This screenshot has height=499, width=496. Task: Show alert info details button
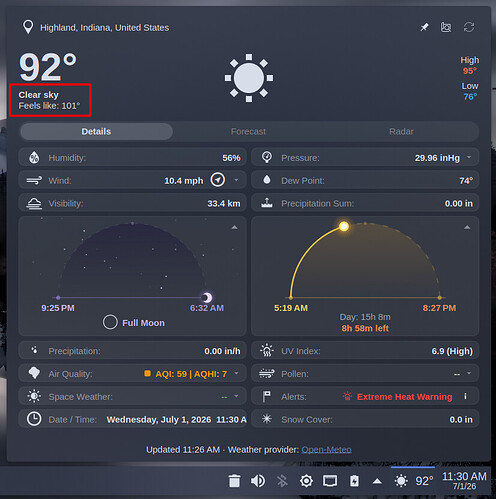tap(465, 396)
